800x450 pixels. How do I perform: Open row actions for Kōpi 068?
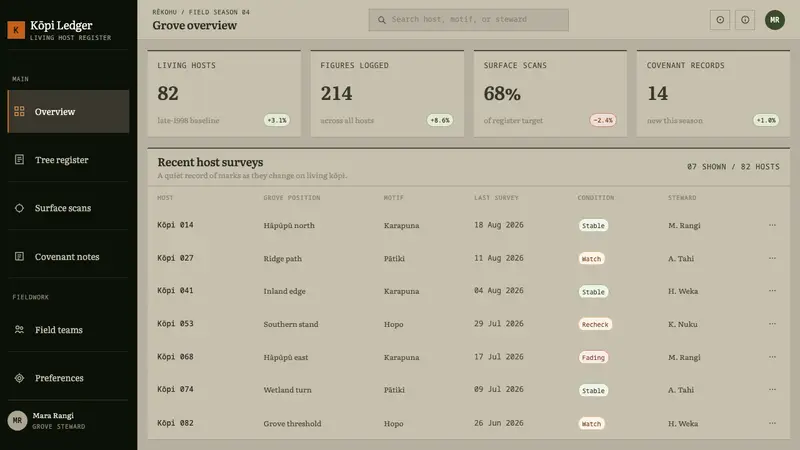pos(772,357)
